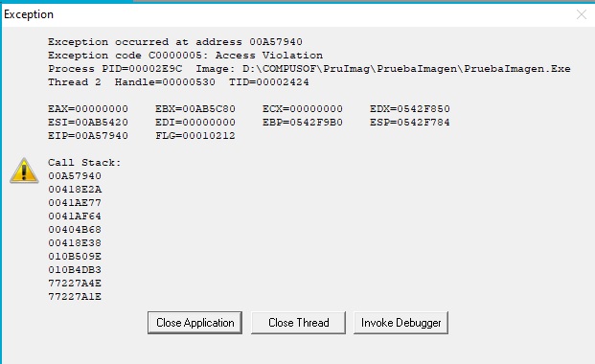Close the Exception dialog with X

click(x=581, y=14)
